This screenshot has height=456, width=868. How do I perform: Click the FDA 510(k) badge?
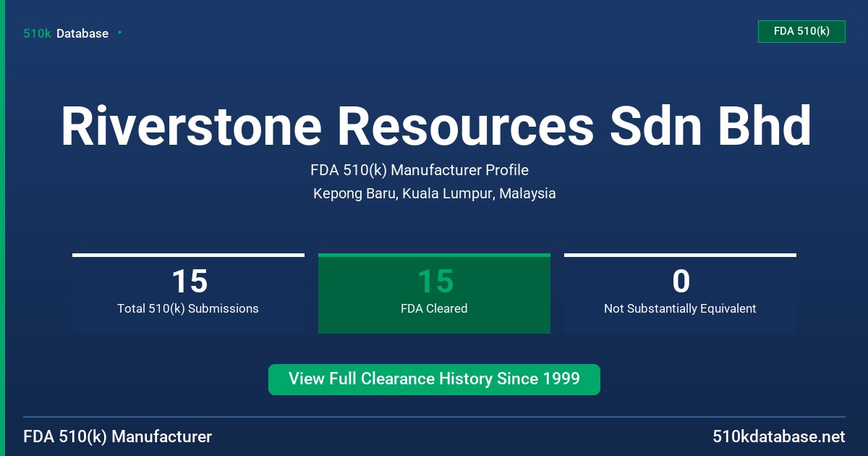(801, 31)
